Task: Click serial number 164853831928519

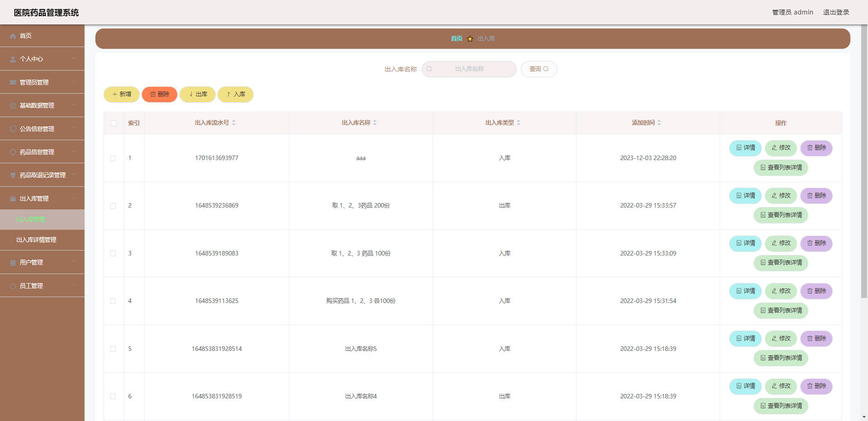Action: pos(217,397)
